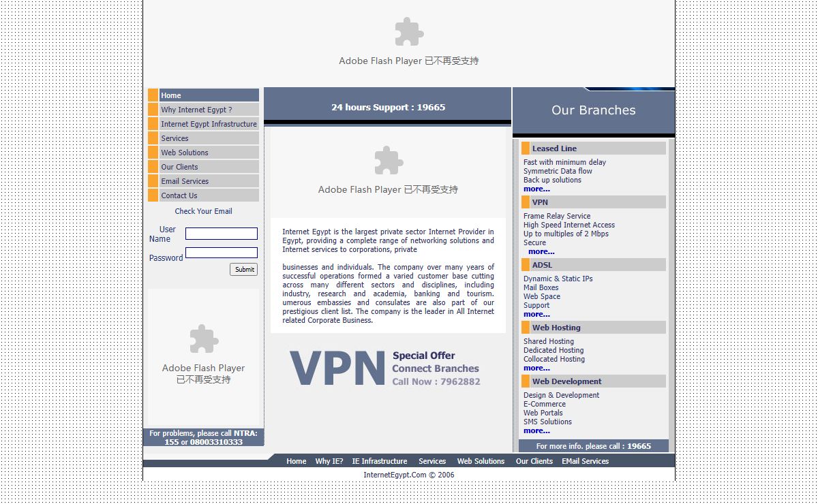This screenshot has width=818, height=504.
Task: Click the Mail Boxes text
Action: pyautogui.click(x=541, y=287)
